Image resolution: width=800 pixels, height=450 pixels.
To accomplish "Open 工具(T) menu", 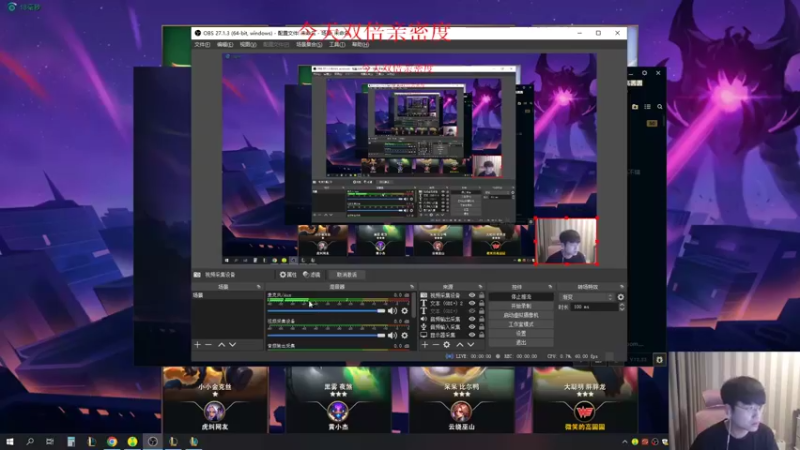I will (337, 45).
